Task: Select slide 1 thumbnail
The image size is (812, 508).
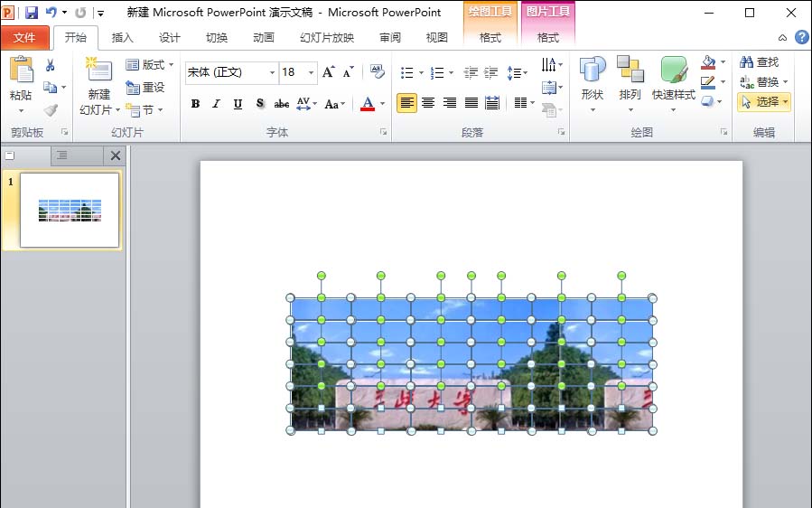Action: 70,210
